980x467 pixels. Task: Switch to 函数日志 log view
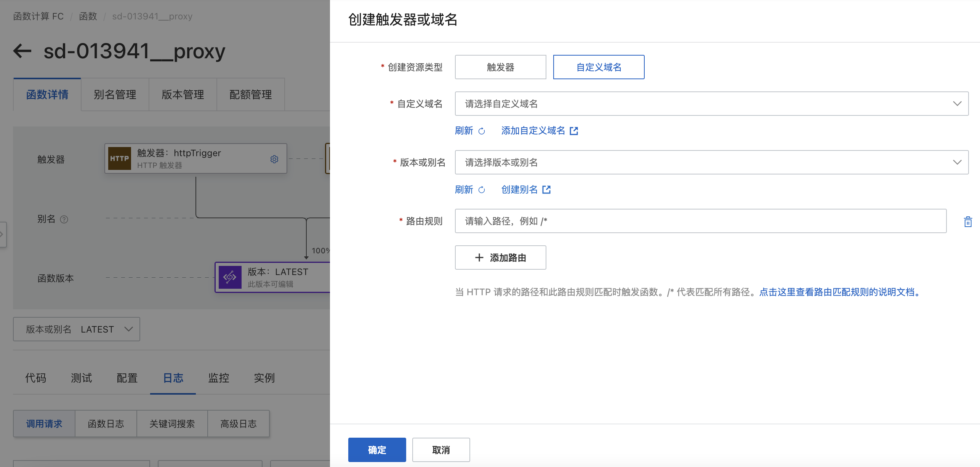pyautogui.click(x=106, y=424)
